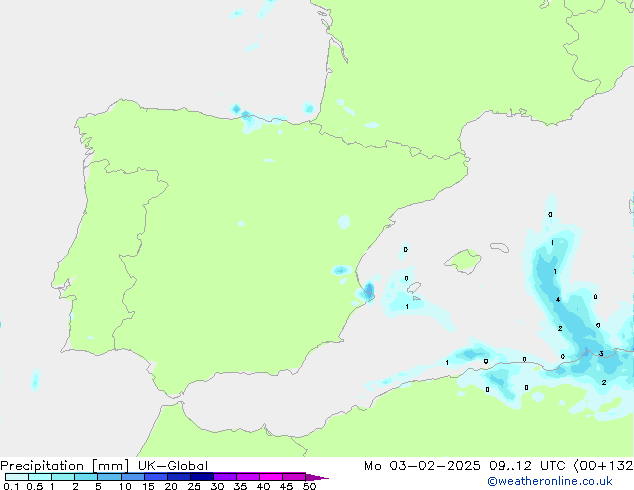Click the 'Mo 03-02-2025' date text

click(422, 466)
